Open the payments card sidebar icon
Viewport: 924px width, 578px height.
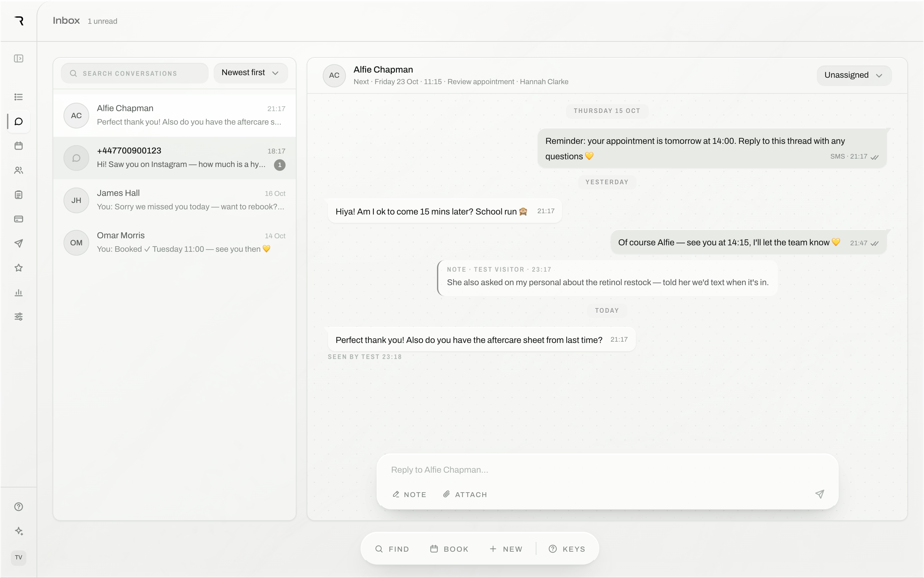tap(18, 219)
